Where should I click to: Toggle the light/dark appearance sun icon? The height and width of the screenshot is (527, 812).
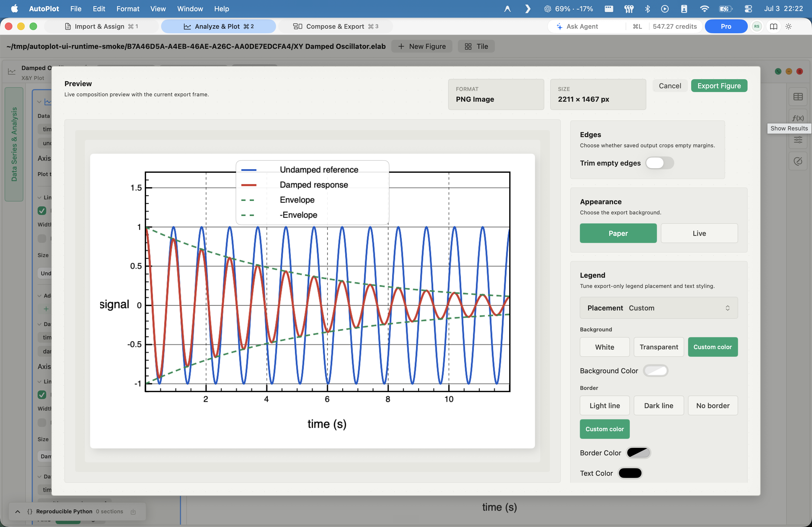click(788, 27)
